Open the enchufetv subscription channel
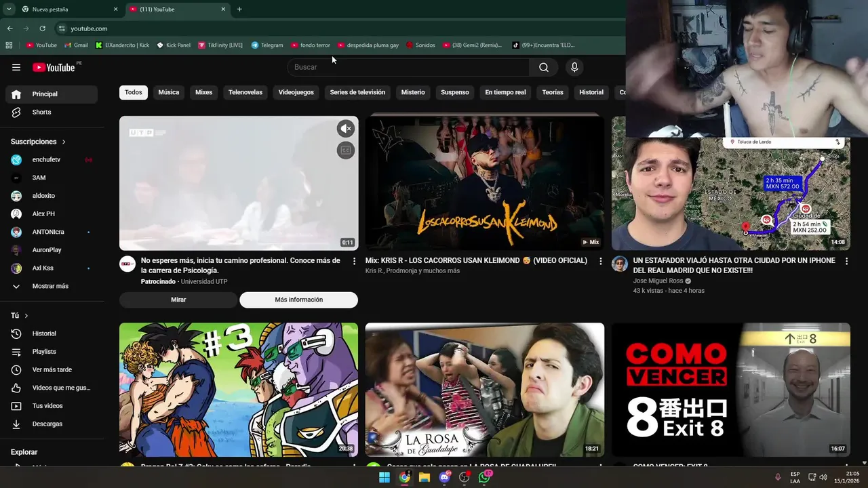The image size is (868, 488). tap(52, 160)
